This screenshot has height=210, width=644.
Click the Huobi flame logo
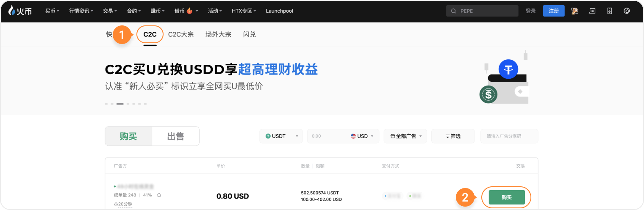pos(20,11)
